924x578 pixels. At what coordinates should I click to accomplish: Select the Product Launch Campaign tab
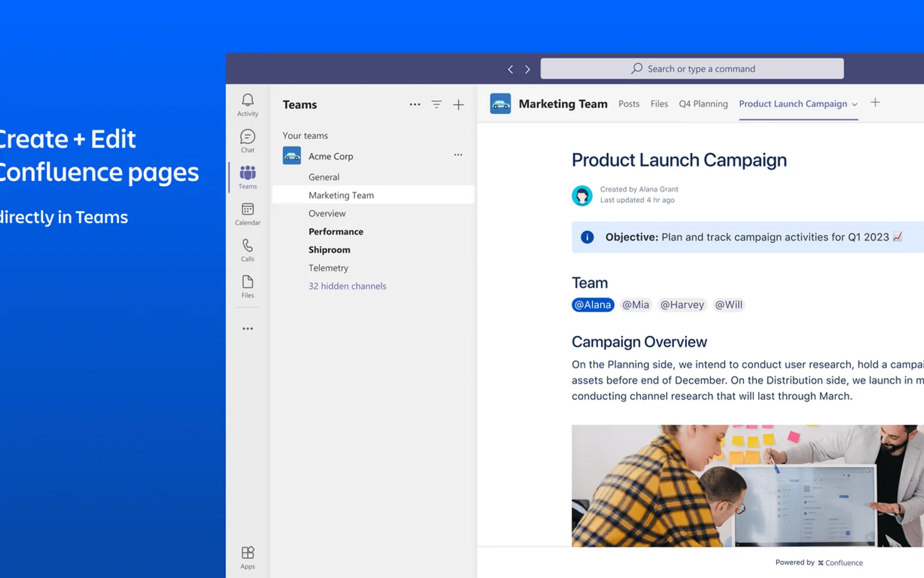point(793,104)
